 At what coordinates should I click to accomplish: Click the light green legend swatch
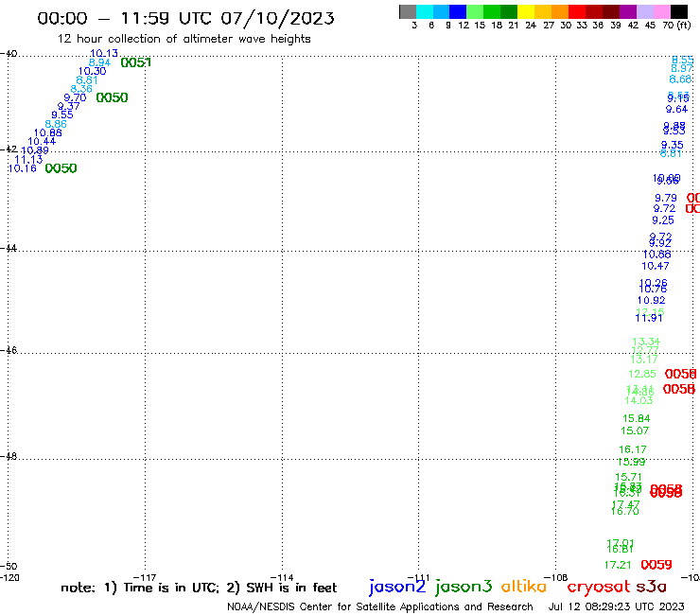pyautogui.click(x=475, y=11)
